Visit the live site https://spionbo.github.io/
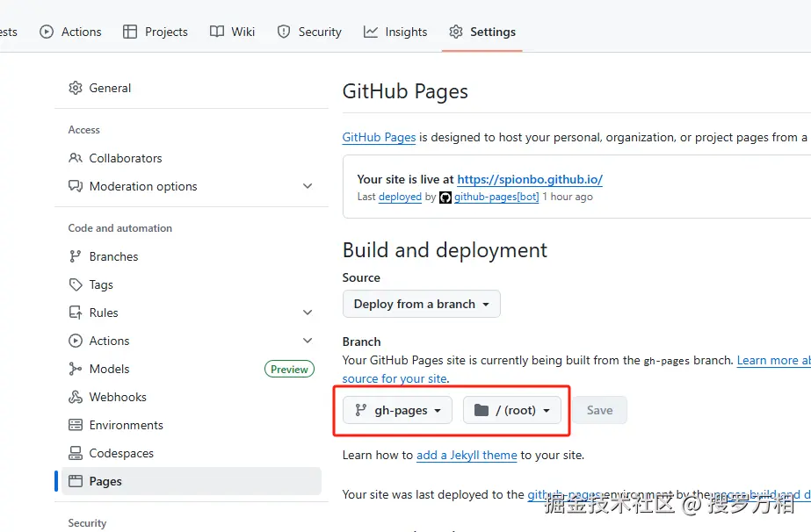This screenshot has height=532, width=811. click(x=530, y=179)
